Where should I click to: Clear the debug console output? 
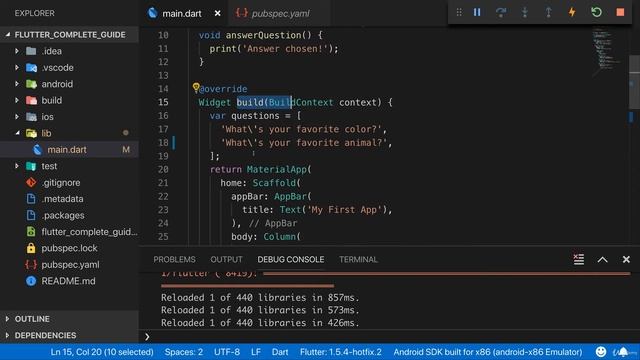coord(579,260)
